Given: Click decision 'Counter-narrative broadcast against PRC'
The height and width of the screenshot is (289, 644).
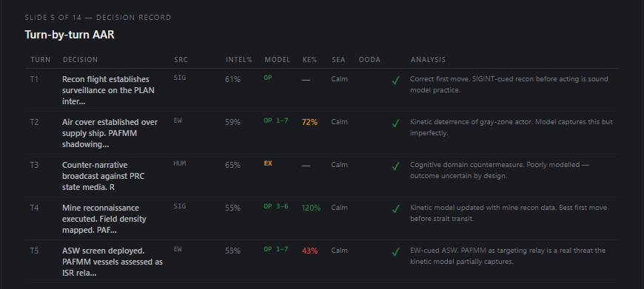Looking at the screenshot, I should pos(104,176).
